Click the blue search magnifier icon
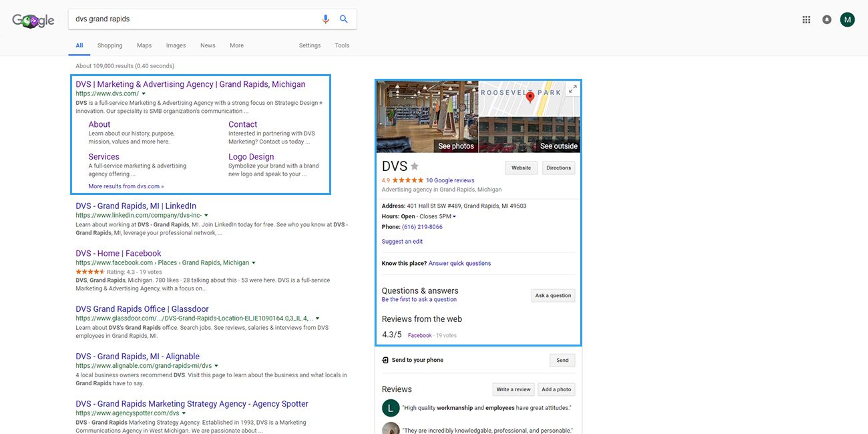Screen dimensions: 868x434 click(x=344, y=19)
